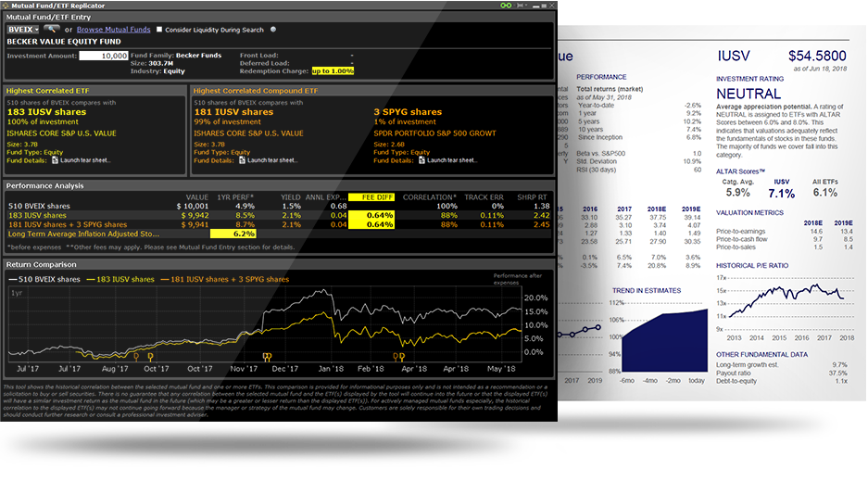Open the BVEIX ticker symbol dropdown
This screenshot has width=868, height=481.
click(23, 30)
